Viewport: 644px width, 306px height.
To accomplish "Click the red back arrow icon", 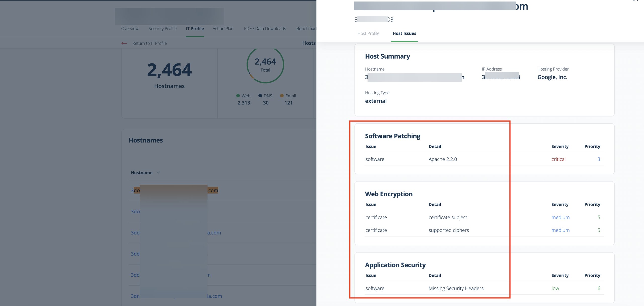I will click(x=124, y=43).
